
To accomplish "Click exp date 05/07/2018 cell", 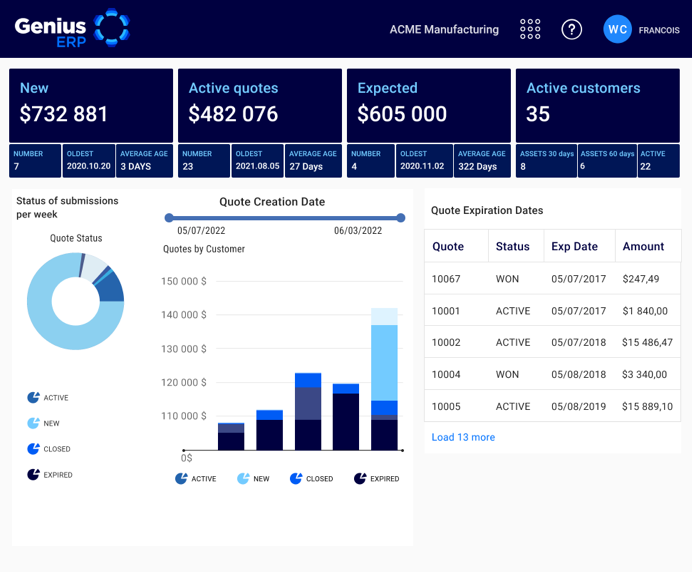I will coord(579,342).
